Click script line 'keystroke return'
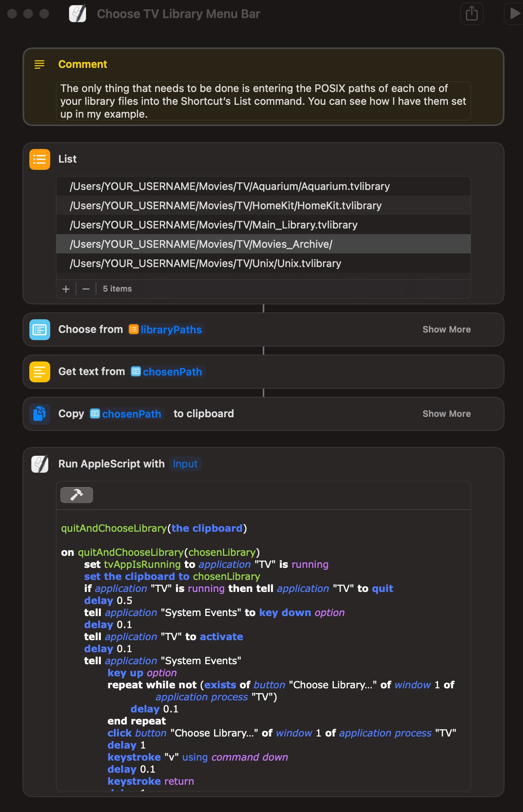The height and width of the screenshot is (812, 523). tap(151, 781)
